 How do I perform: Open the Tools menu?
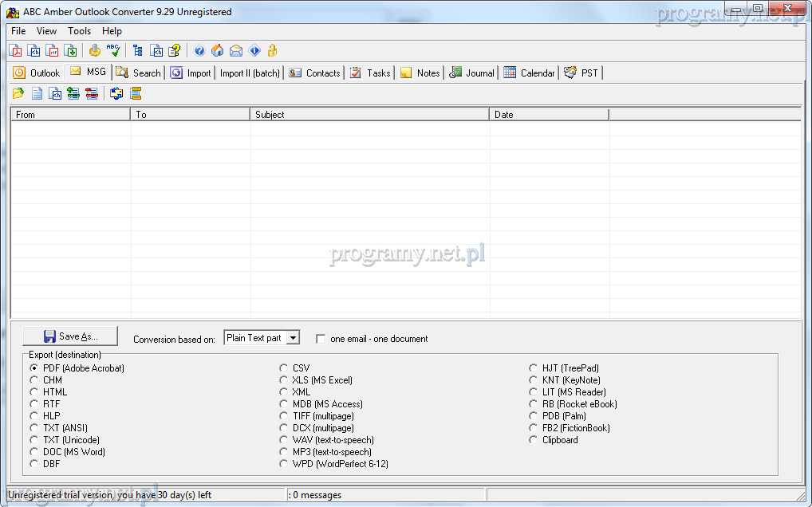79,31
